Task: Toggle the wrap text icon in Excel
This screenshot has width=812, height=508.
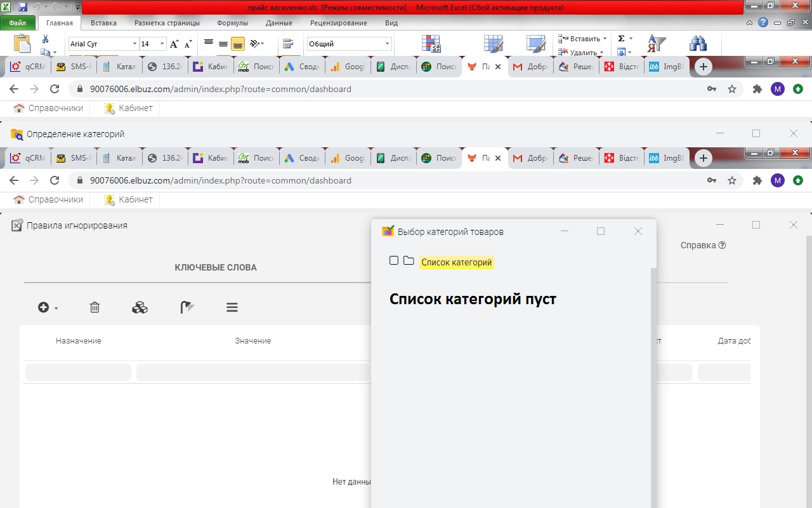Action: pyautogui.click(x=288, y=44)
